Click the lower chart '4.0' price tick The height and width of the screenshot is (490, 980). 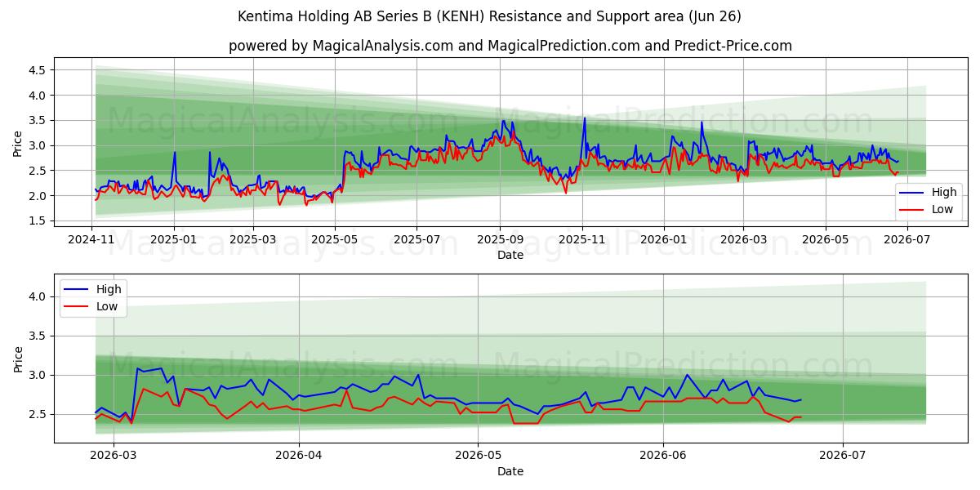(38, 297)
